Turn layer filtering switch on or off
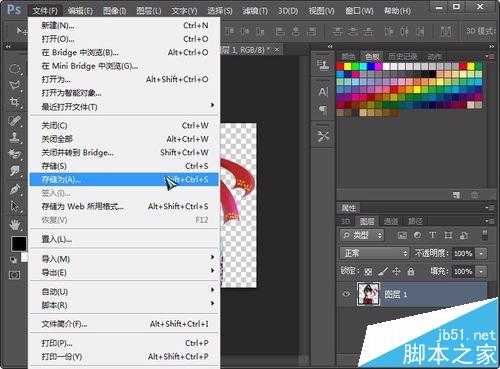 pyautogui.click(x=485, y=235)
